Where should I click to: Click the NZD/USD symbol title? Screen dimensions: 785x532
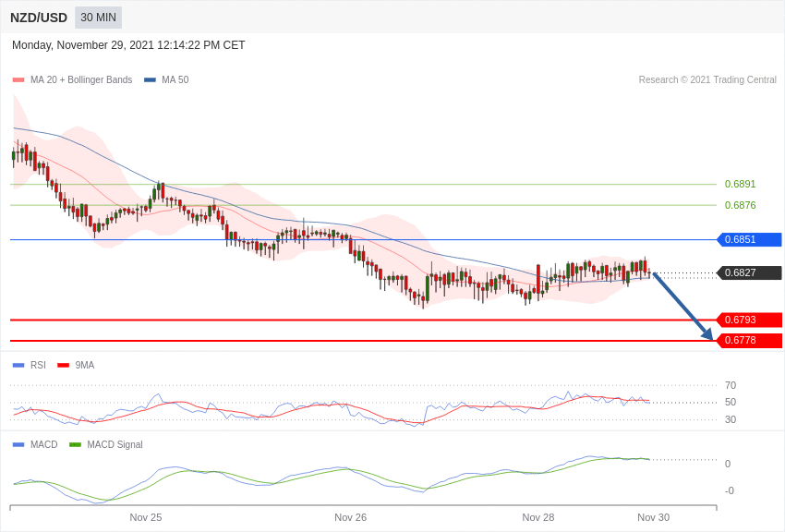39,18
